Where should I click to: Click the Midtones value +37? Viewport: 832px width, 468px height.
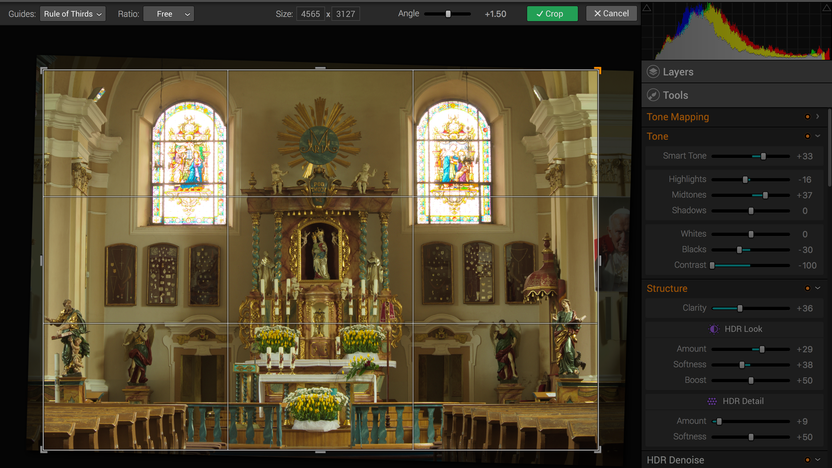tap(804, 195)
